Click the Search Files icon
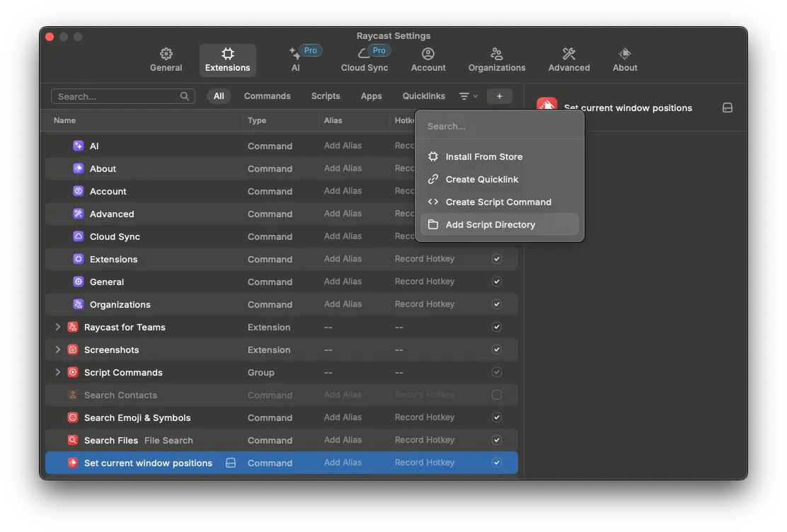Viewport: 787px width, 532px height. 73,439
